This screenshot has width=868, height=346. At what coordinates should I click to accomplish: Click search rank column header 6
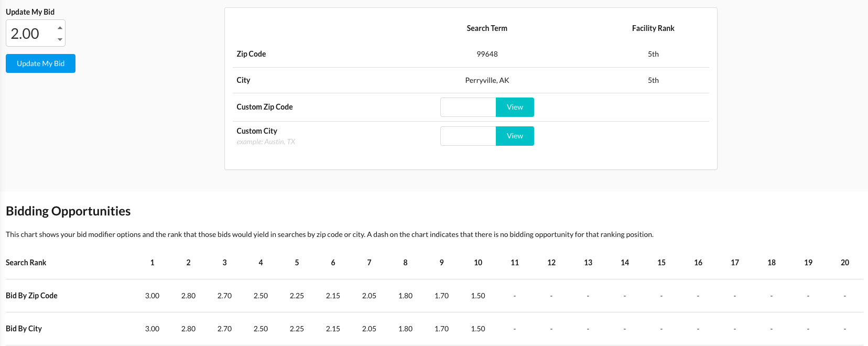[333, 263]
